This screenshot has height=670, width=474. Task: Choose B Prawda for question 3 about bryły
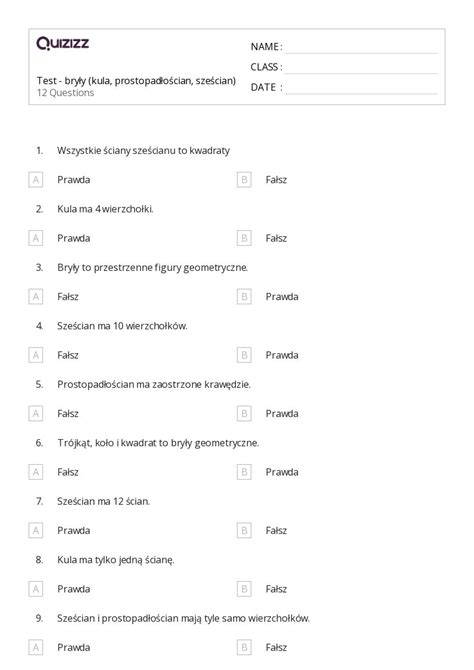click(x=244, y=297)
